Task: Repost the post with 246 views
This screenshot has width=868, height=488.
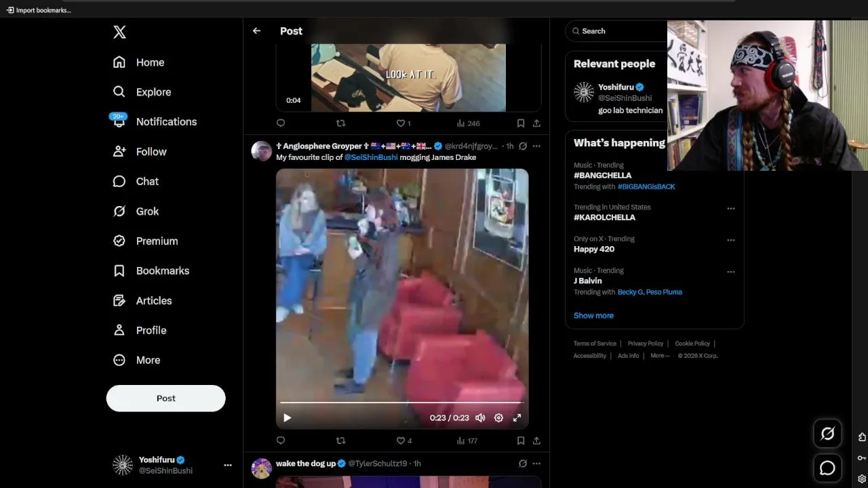Action: click(341, 123)
